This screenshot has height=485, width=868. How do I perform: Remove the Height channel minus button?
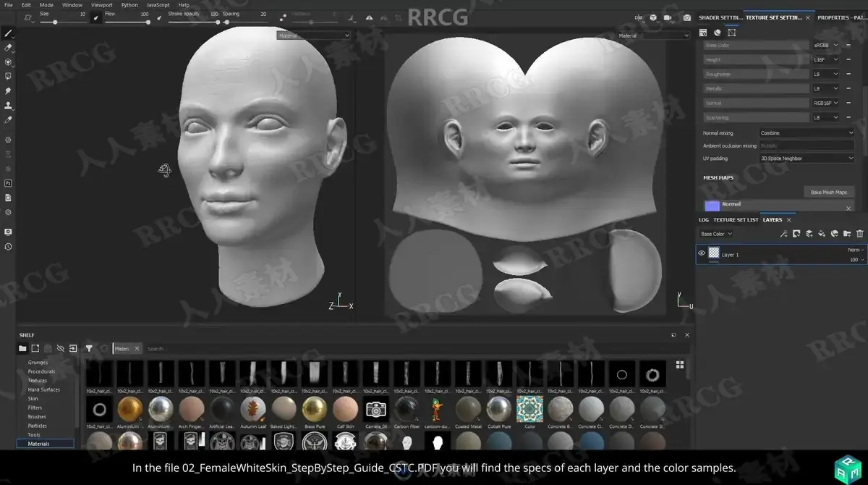(x=848, y=59)
